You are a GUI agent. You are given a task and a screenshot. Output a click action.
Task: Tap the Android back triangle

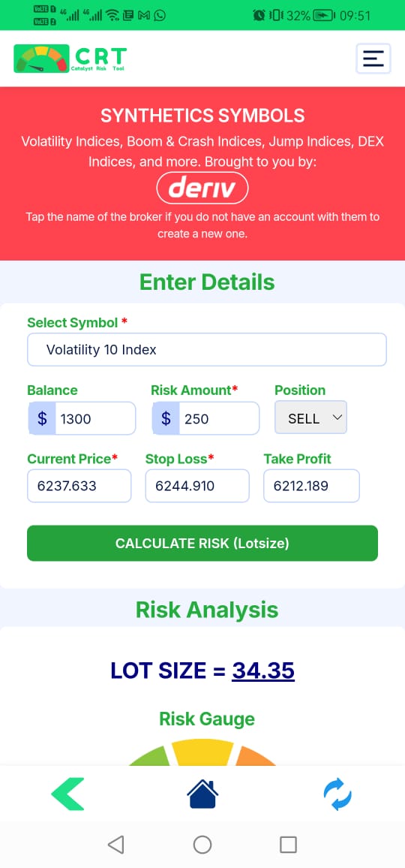coord(115,845)
